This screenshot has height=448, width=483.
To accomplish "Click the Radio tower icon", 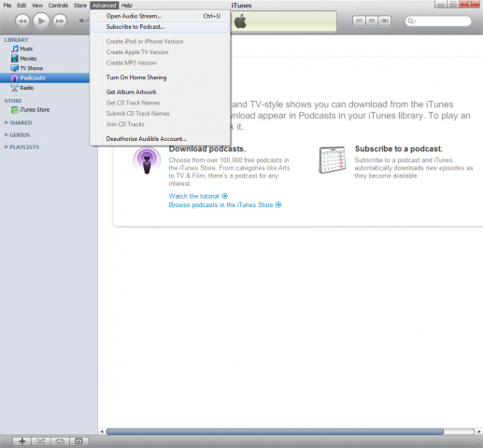I will pyautogui.click(x=15, y=88).
